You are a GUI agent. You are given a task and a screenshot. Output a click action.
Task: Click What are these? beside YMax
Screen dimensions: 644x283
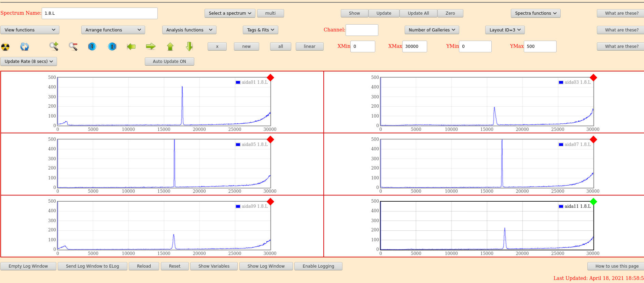click(621, 46)
